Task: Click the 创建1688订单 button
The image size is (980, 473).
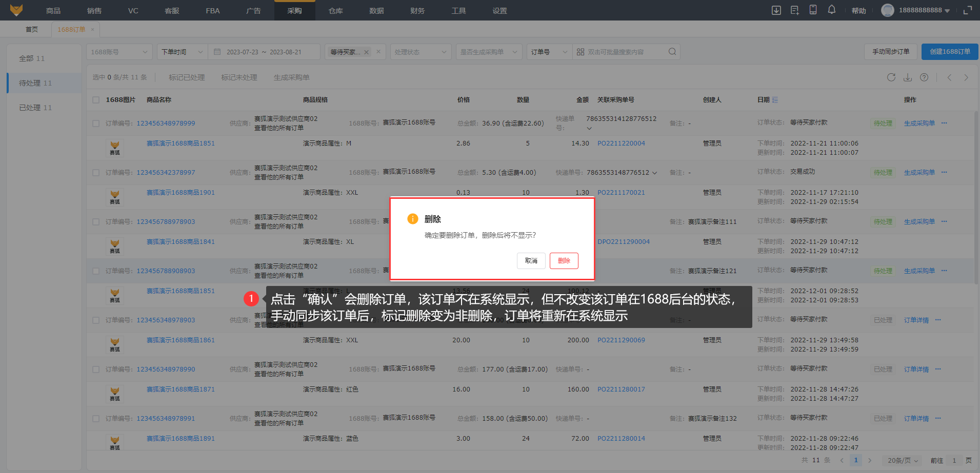Action: (950, 52)
